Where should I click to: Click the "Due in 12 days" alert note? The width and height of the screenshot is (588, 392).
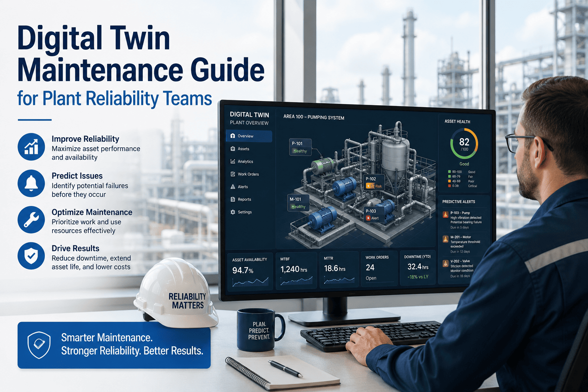click(x=460, y=252)
